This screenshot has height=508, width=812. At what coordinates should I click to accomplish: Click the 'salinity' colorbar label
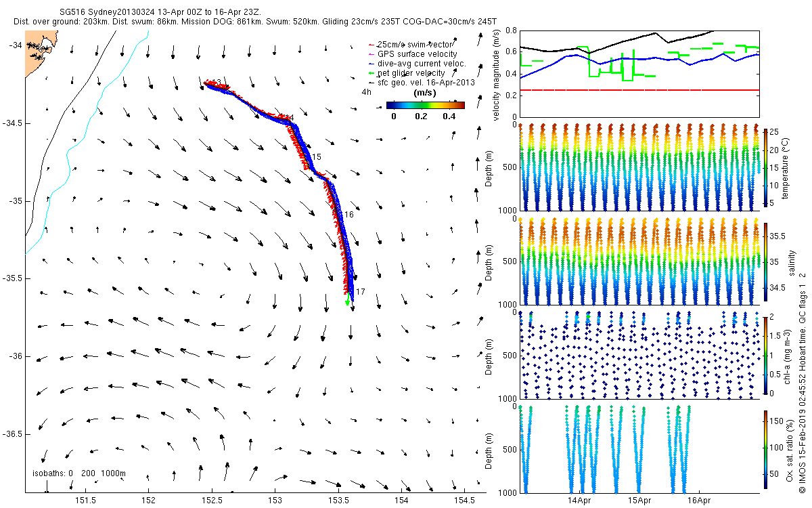tap(792, 261)
